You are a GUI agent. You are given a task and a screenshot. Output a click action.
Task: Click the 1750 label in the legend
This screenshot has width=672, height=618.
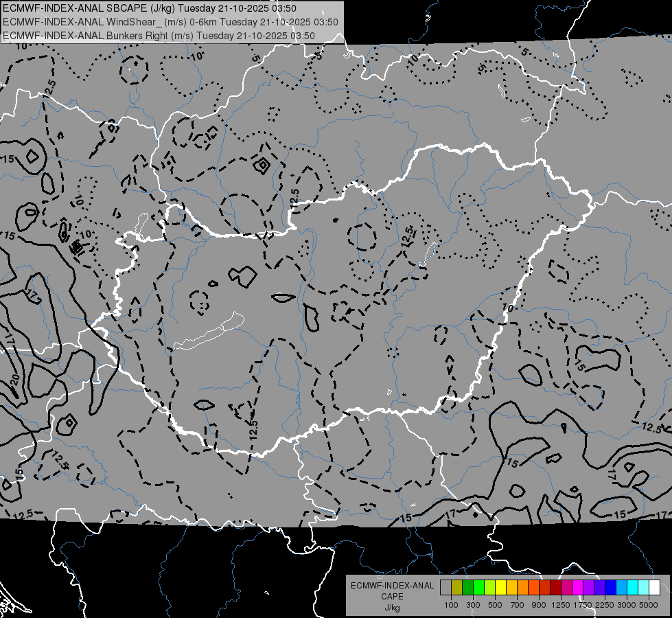coord(583,605)
